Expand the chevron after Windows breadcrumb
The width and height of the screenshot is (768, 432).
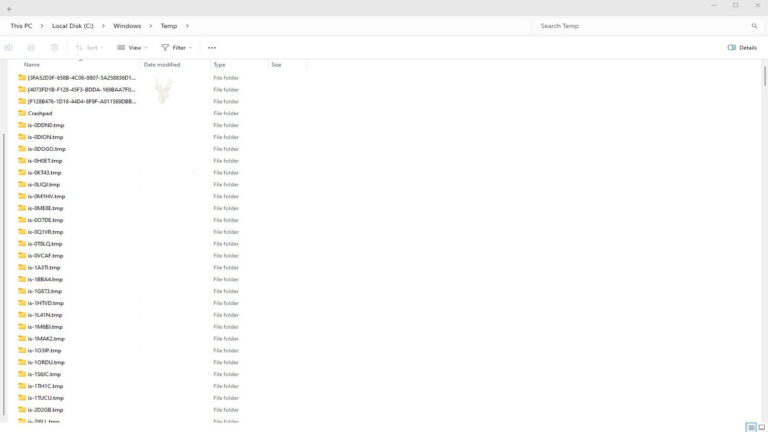tap(151, 26)
